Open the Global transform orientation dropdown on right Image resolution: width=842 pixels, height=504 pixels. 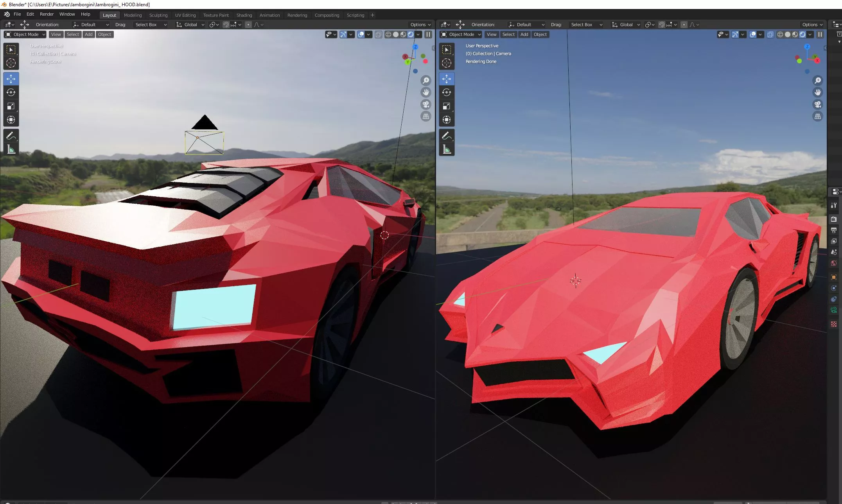coord(626,25)
